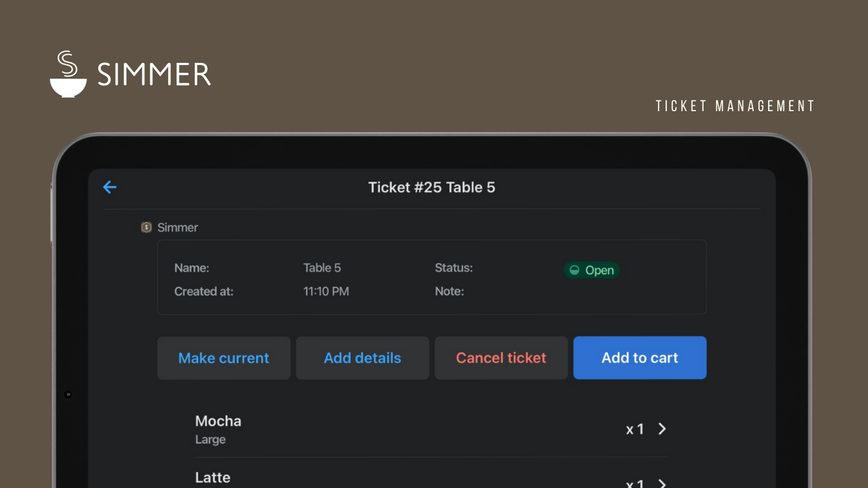
Task: Click Add to cart for this ticket
Action: click(x=640, y=358)
